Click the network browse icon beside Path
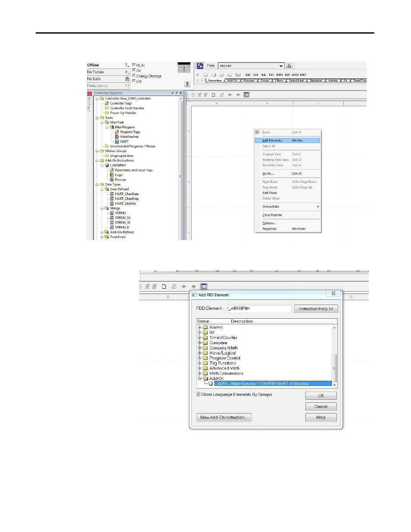This screenshot has height=532, width=411. 289,66
